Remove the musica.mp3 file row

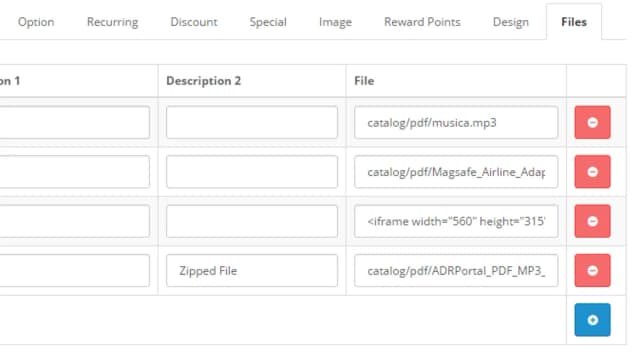pos(592,122)
